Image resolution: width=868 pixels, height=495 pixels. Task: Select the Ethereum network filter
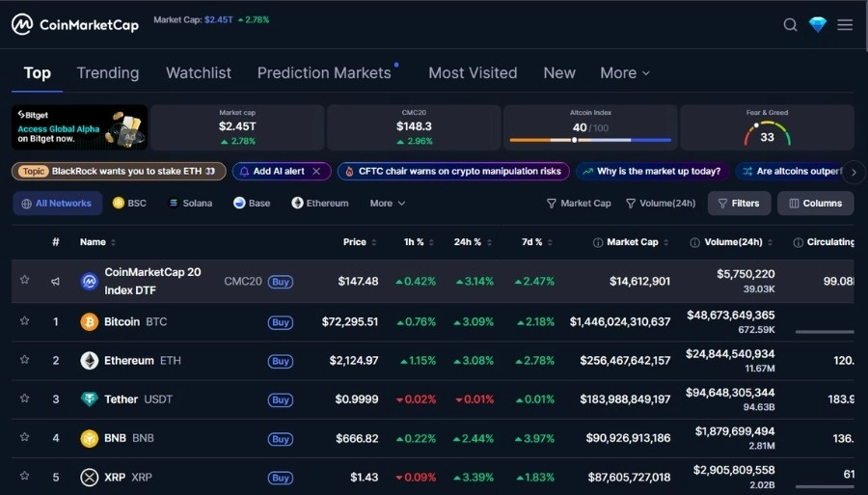[320, 204]
